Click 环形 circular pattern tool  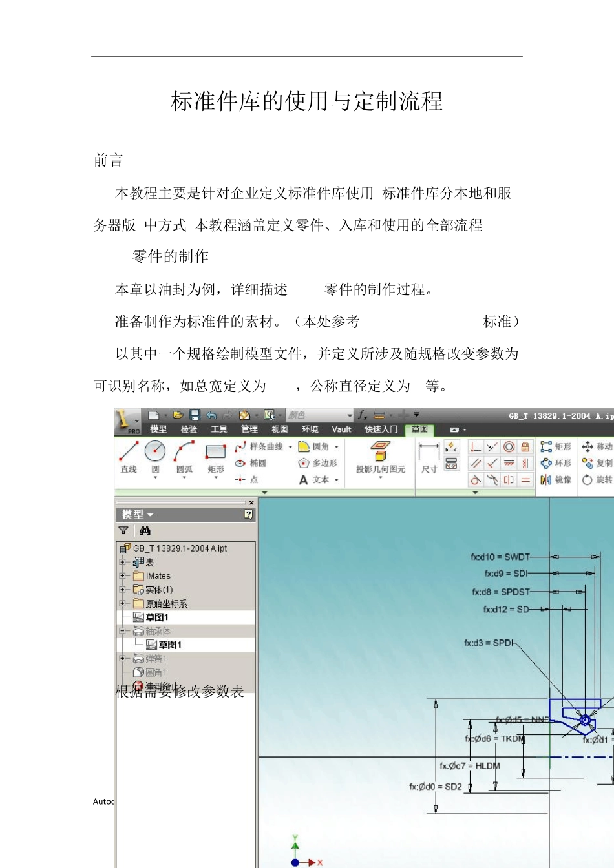point(556,463)
